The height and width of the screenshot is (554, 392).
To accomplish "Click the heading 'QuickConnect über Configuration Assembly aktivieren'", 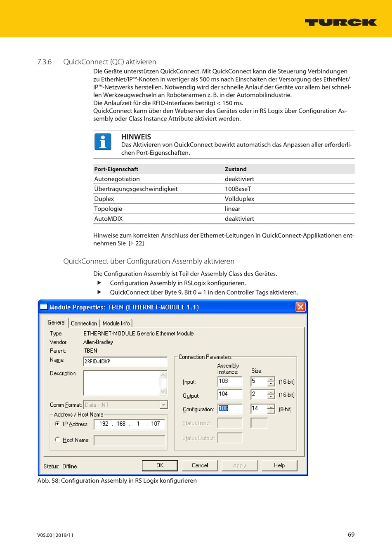I will 149,261.
